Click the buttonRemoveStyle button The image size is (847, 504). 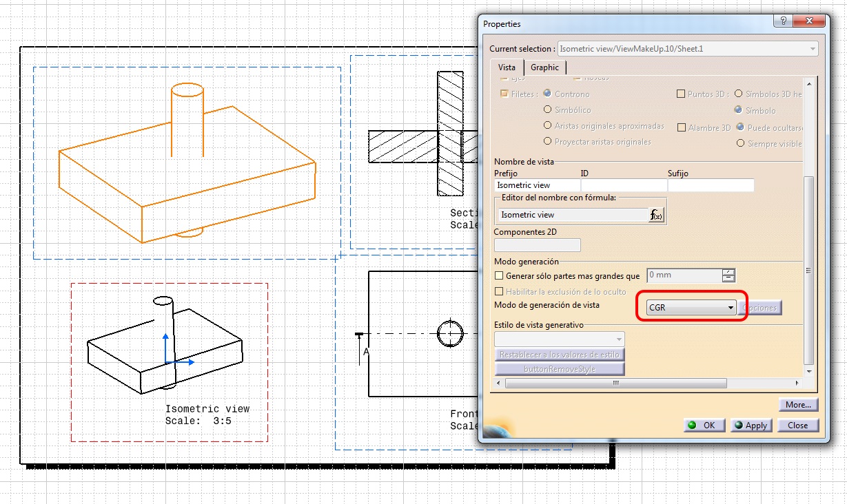tap(560, 368)
